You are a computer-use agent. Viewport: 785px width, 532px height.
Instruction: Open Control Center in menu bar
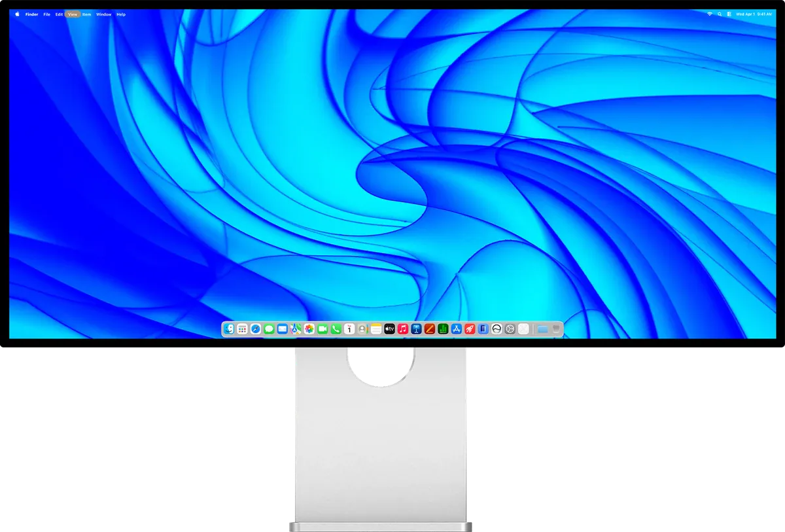click(728, 14)
